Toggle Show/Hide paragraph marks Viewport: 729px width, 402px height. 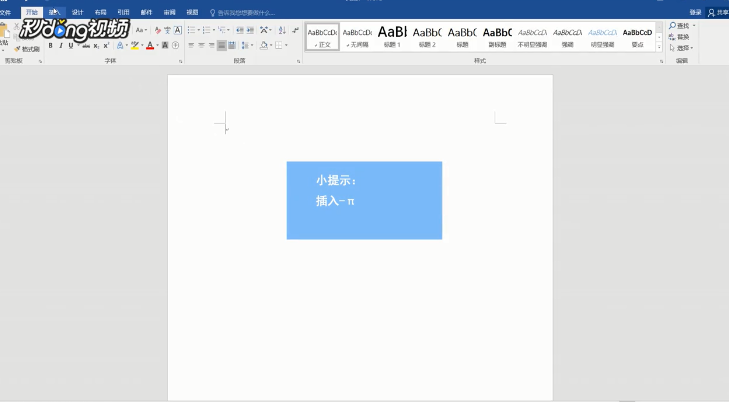click(x=295, y=30)
